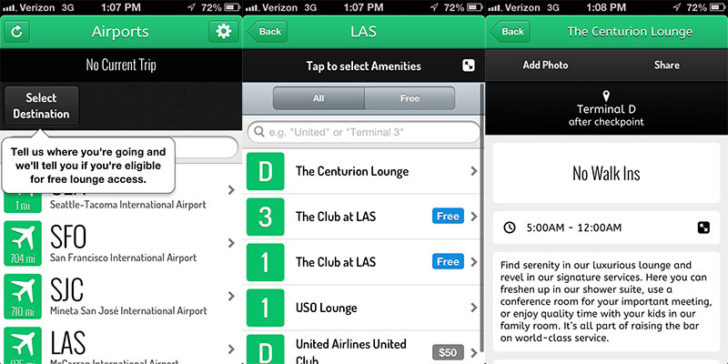Tap Terminal D badge for United Club
Viewport: 728px width, 364px height.
[265, 349]
